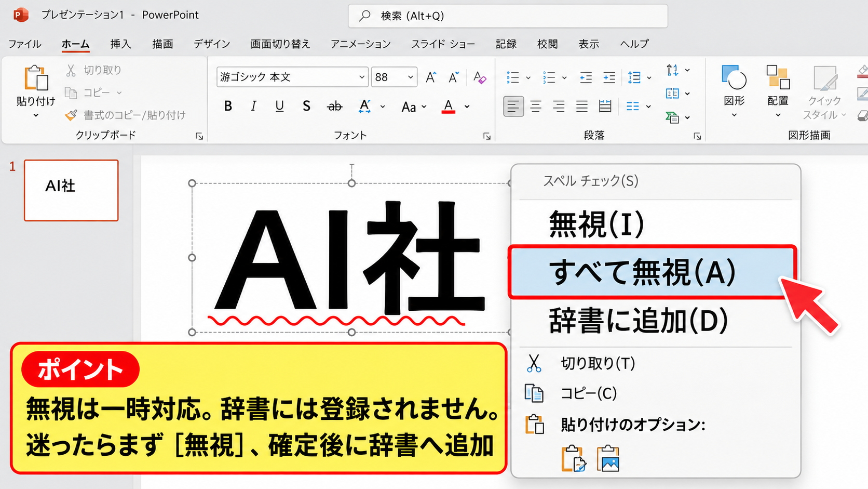Screen dimensions: 868x489
Task: Justify the paragraph text
Action: coord(582,107)
